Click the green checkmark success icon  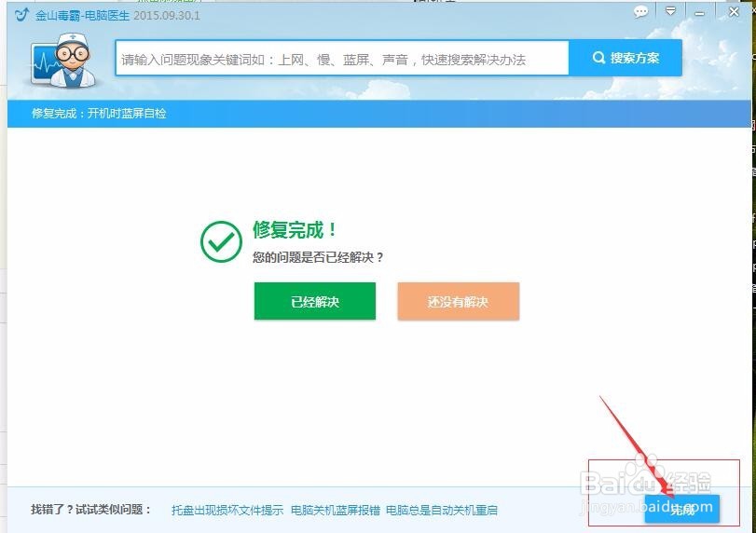(x=221, y=241)
